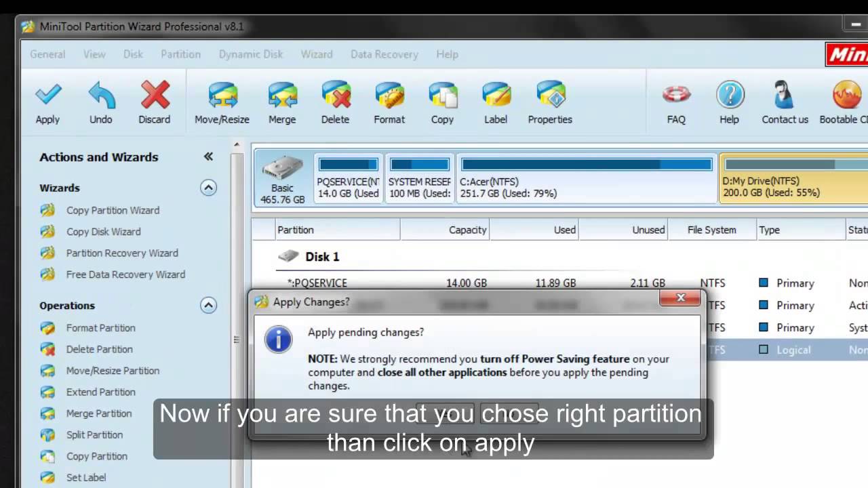Click the Apply checkmark icon in toolbar
Viewport: 868px width, 488px height.
(x=47, y=96)
